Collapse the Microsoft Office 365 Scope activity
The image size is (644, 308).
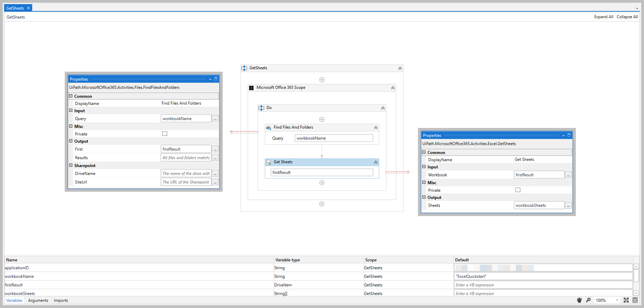393,88
